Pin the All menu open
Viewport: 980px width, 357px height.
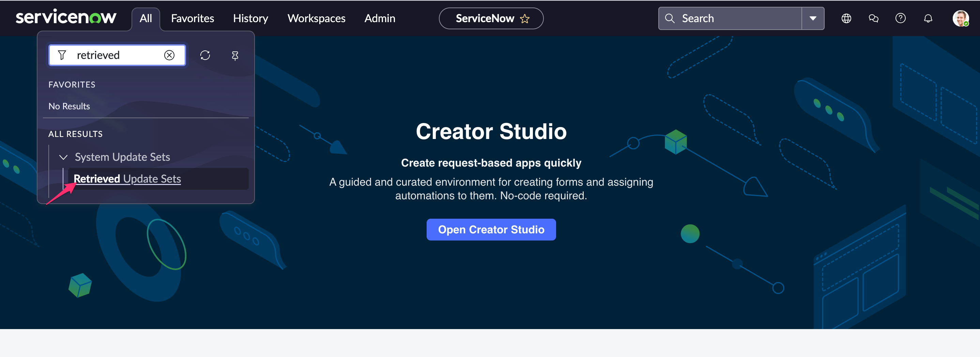pyautogui.click(x=234, y=56)
